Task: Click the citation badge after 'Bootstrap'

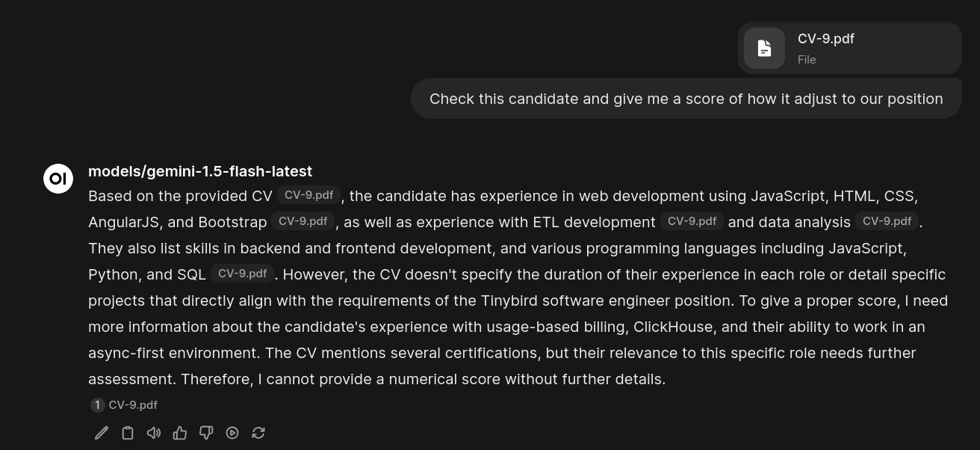Action: 303,221
